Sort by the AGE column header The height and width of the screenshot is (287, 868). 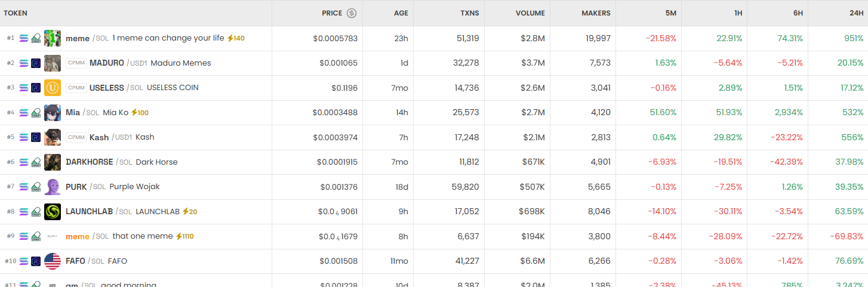tap(401, 13)
